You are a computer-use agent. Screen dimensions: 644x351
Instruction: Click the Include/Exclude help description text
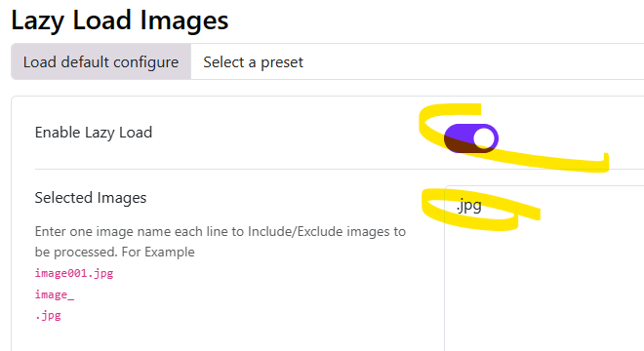(221, 242)
